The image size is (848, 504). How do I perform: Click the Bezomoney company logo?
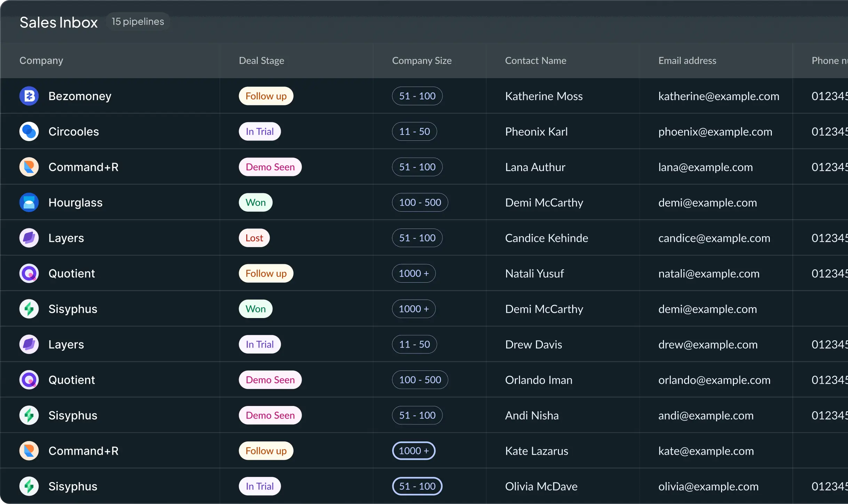pos(29,96)
